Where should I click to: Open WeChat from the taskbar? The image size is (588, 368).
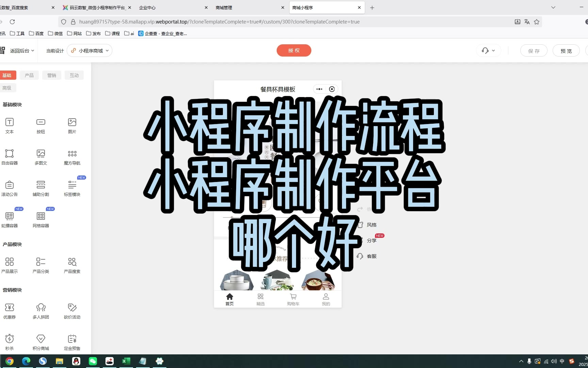click(93, 361)
